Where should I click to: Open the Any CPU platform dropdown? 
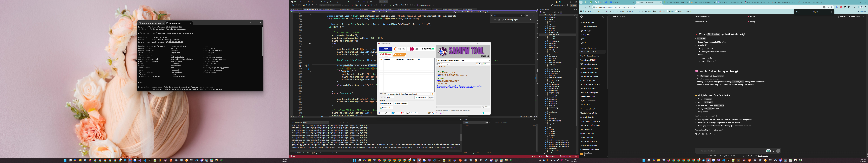335,5
